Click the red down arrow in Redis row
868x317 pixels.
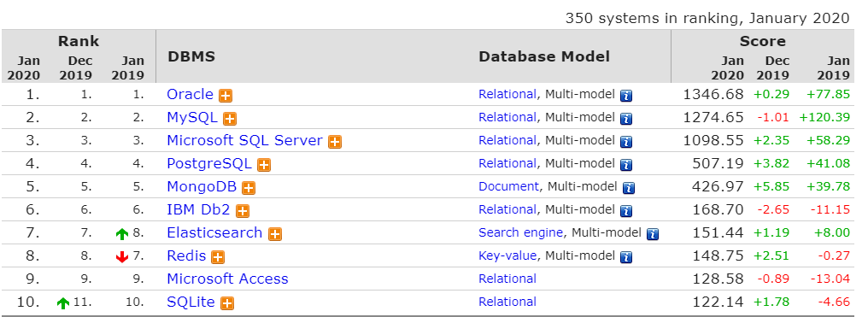click(122, 257)
